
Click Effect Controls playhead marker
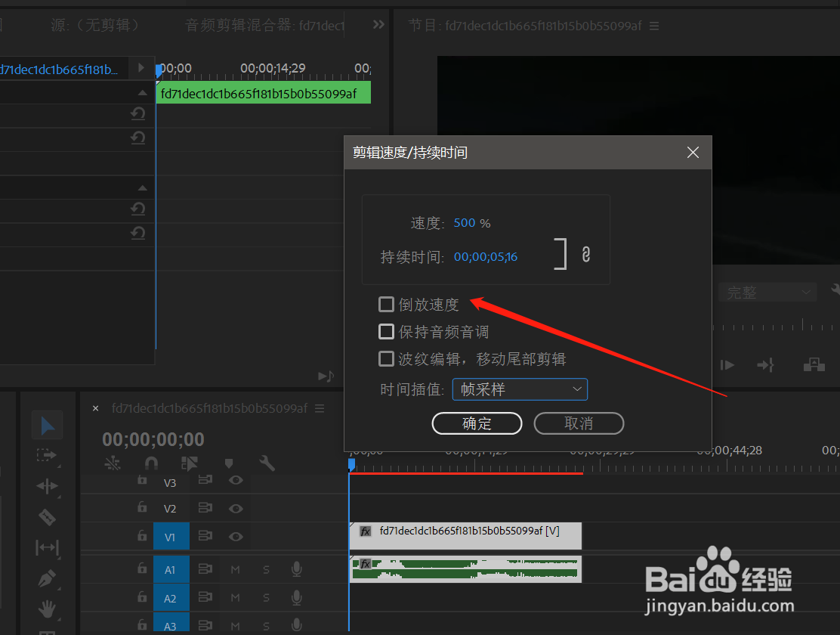pyautogui.click(x=159, y=70)
